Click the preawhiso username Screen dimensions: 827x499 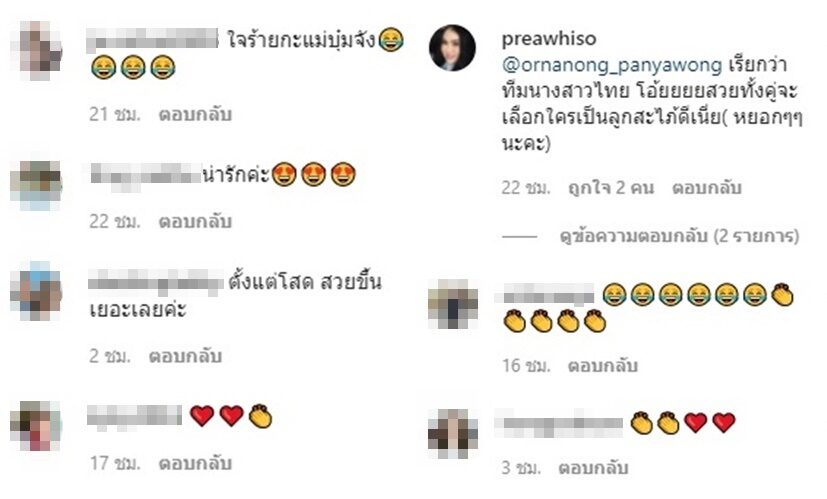[549, 39]
